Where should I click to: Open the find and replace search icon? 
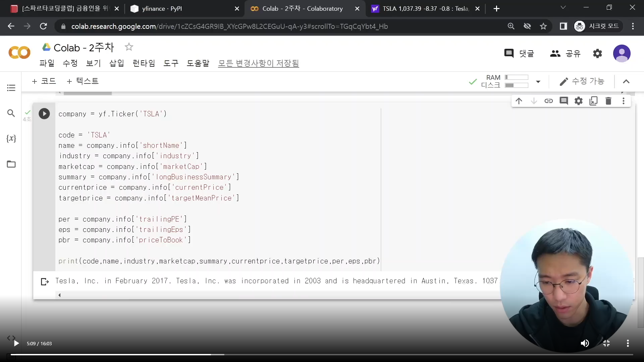point(11,113)
